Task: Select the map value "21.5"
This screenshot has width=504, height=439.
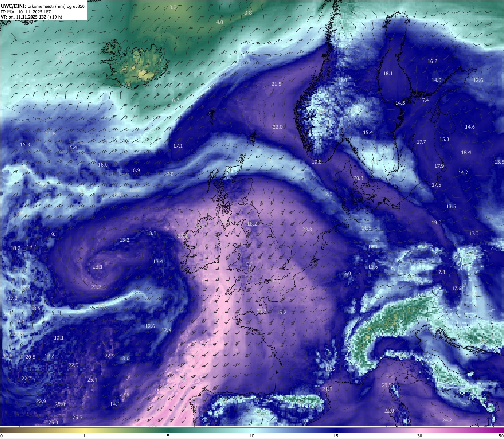Action: click(277, 84)
